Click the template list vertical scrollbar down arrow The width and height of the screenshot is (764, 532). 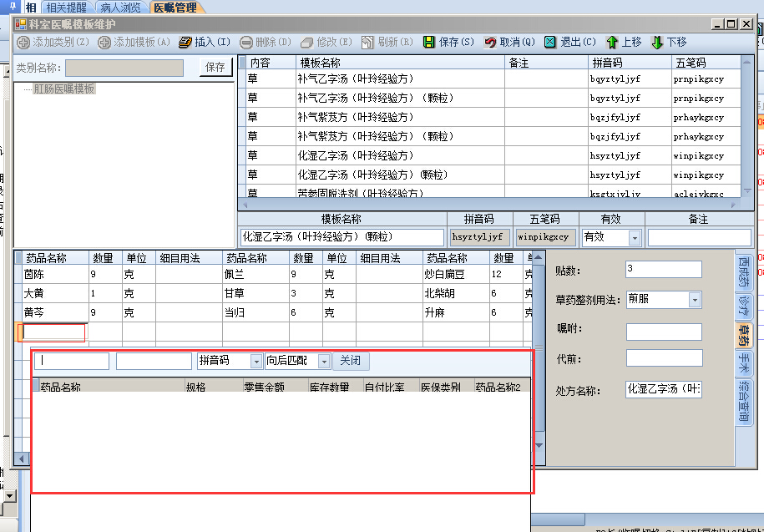click(x=747, y=191)
